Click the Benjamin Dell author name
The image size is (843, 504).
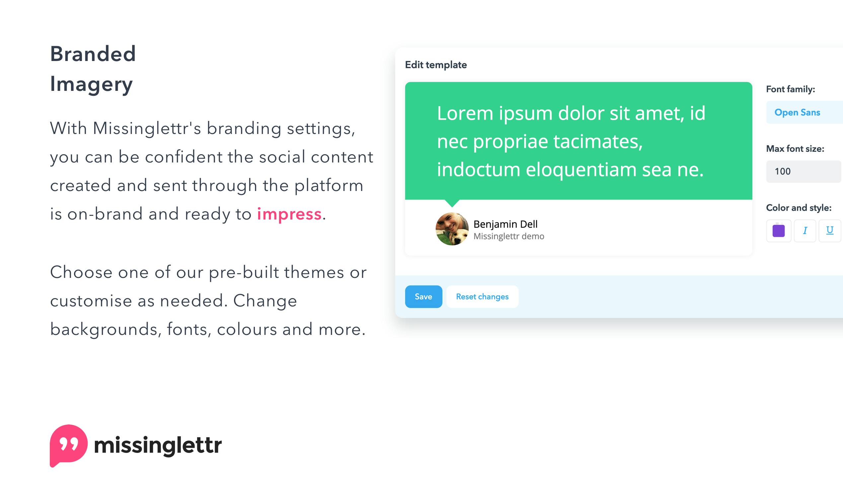pyautogui.click(x=505, y=224)
